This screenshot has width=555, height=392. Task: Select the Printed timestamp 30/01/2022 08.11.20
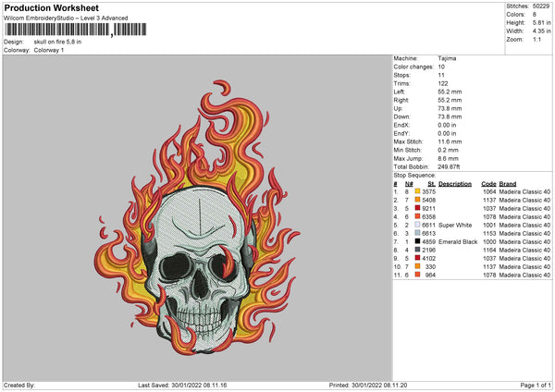[x=379, y=385]
